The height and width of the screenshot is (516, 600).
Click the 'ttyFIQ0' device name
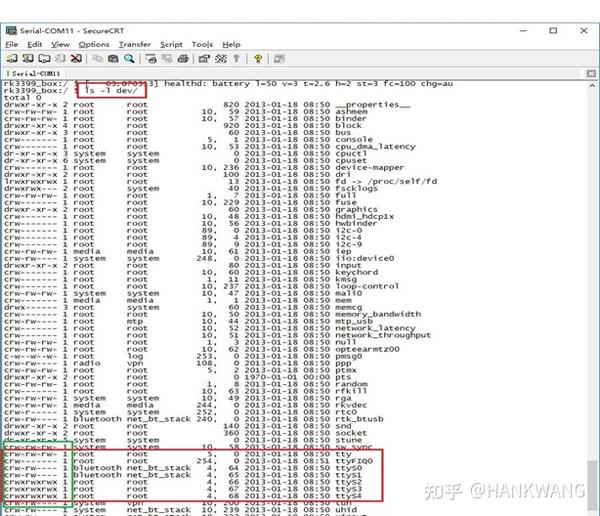[x=354, y=461]
